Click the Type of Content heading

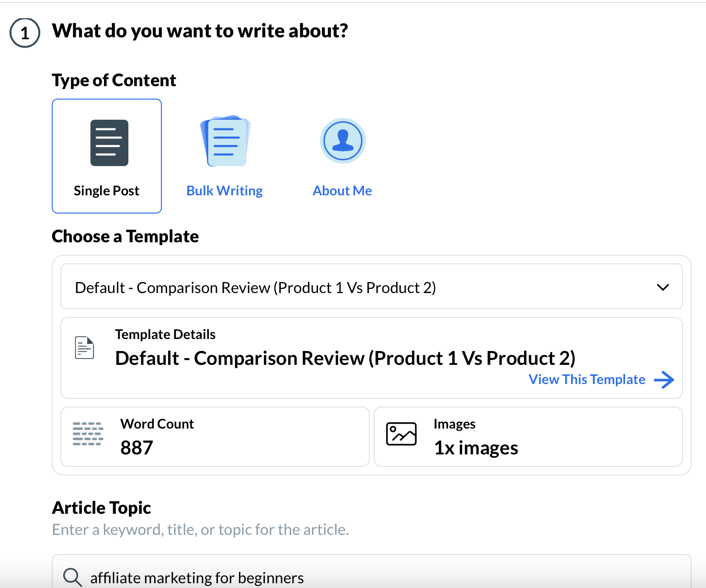coord(114,80)
